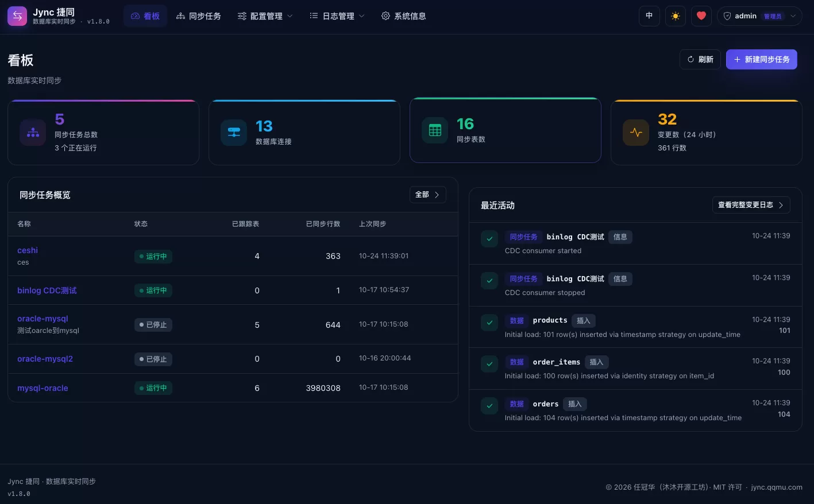Click the 变更数 pulse icon

(x=636, y=133)
